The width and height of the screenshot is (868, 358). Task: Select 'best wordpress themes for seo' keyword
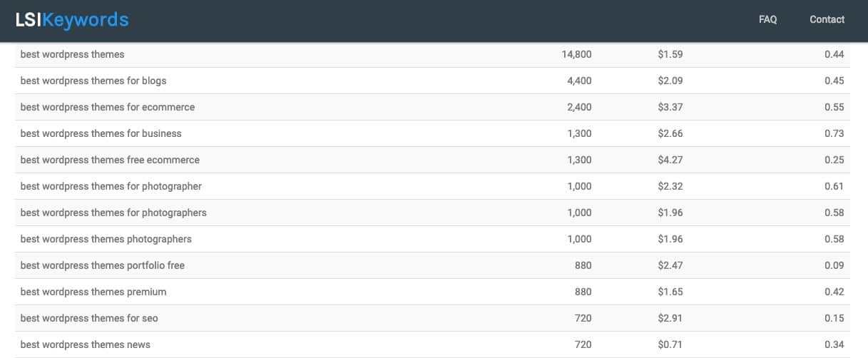pos(89,318)
